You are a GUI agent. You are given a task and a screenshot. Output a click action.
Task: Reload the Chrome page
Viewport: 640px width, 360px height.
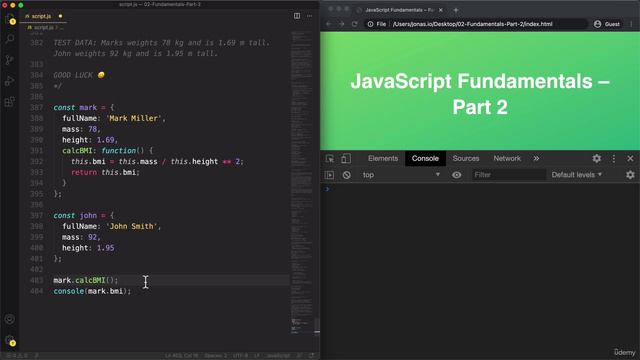(x=354, y=24)
